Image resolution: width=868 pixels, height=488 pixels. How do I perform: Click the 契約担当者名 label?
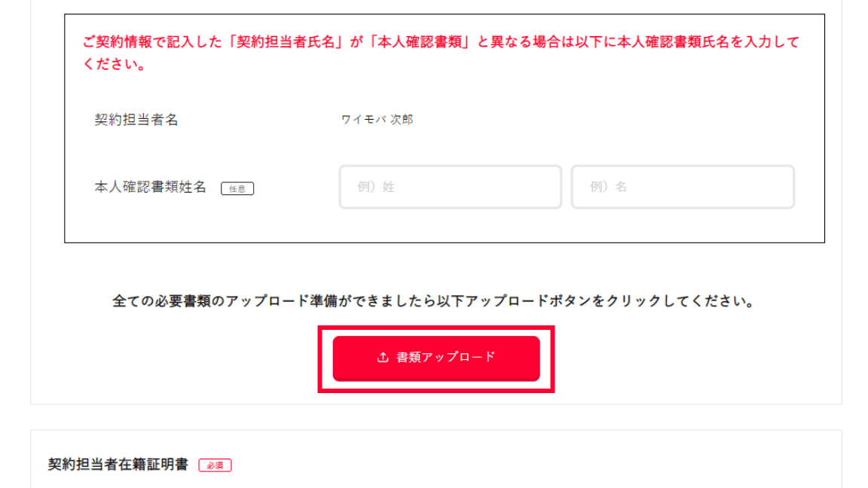click(136, 120)
